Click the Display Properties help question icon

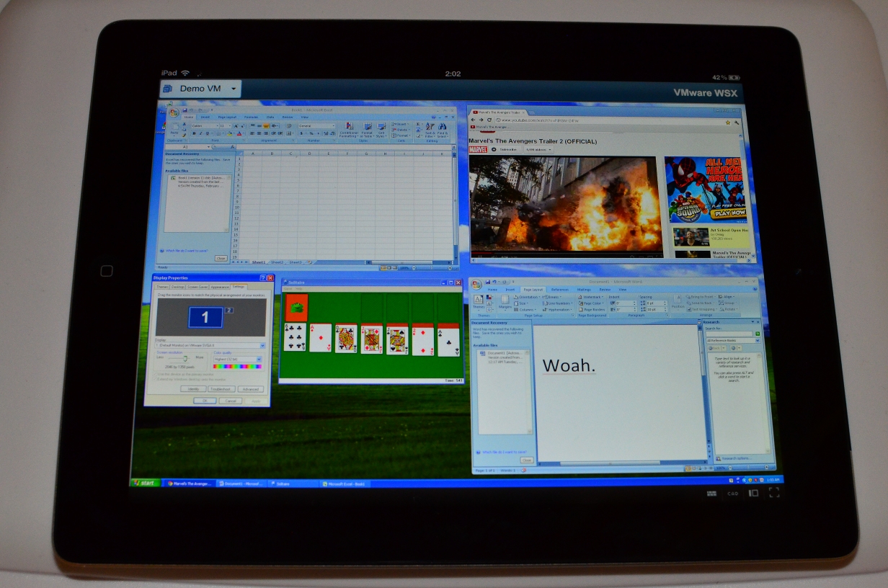coord(262,277)
